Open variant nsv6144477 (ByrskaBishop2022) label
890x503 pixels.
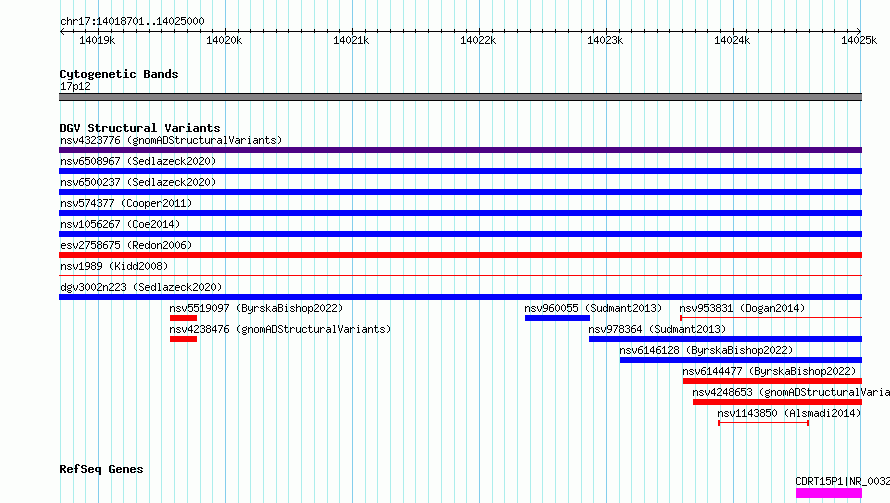769,371
